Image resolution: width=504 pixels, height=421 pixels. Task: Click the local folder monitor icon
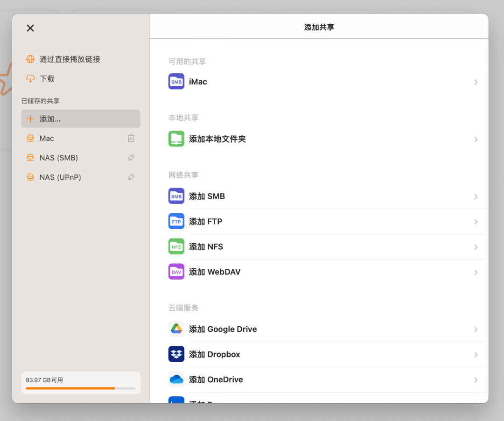[x=176, y=139]
